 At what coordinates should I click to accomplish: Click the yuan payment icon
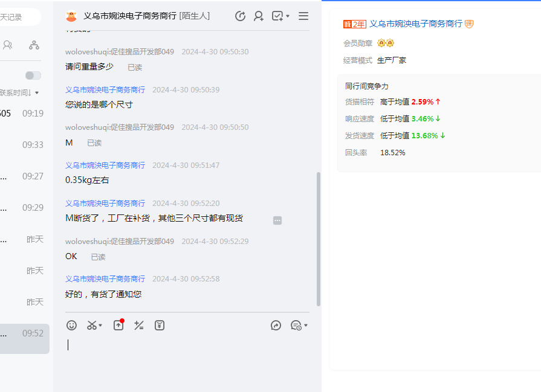pyautogui.click(x=160, y=326)
